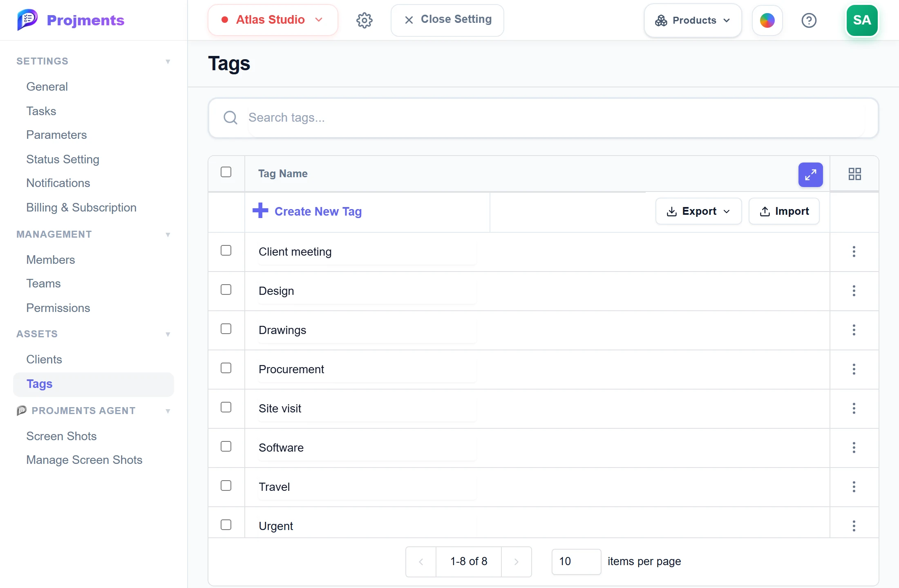Go to Billing & Subscription settings
The image size is (899, 588).
(81, 207)
